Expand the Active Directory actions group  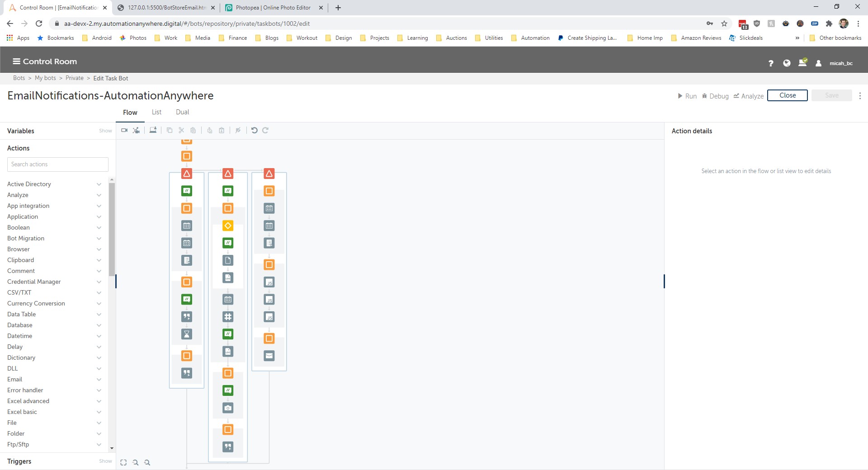(x=99, y=184)
